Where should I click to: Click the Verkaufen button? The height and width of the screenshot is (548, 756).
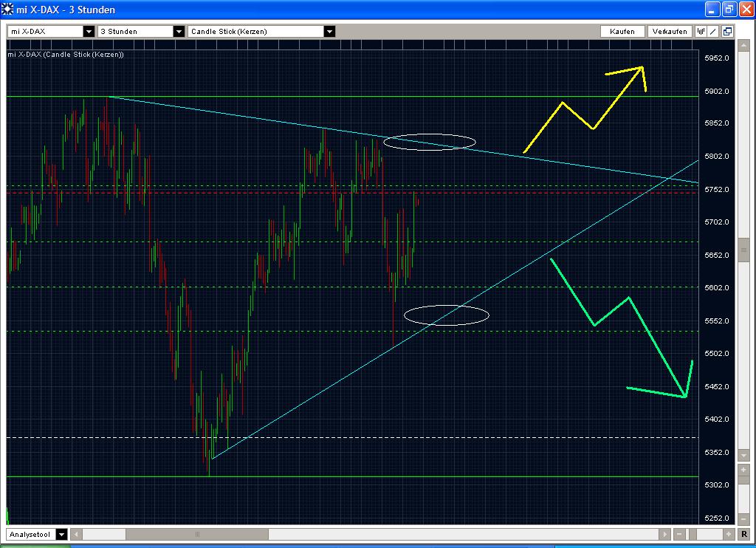pos(668,31)
